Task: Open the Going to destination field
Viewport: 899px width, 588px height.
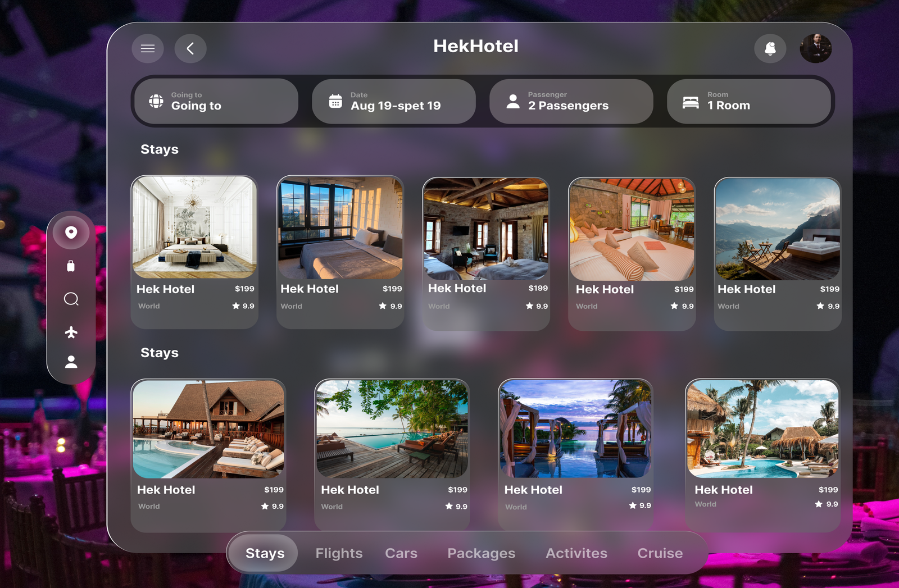Action: (216, 101)
